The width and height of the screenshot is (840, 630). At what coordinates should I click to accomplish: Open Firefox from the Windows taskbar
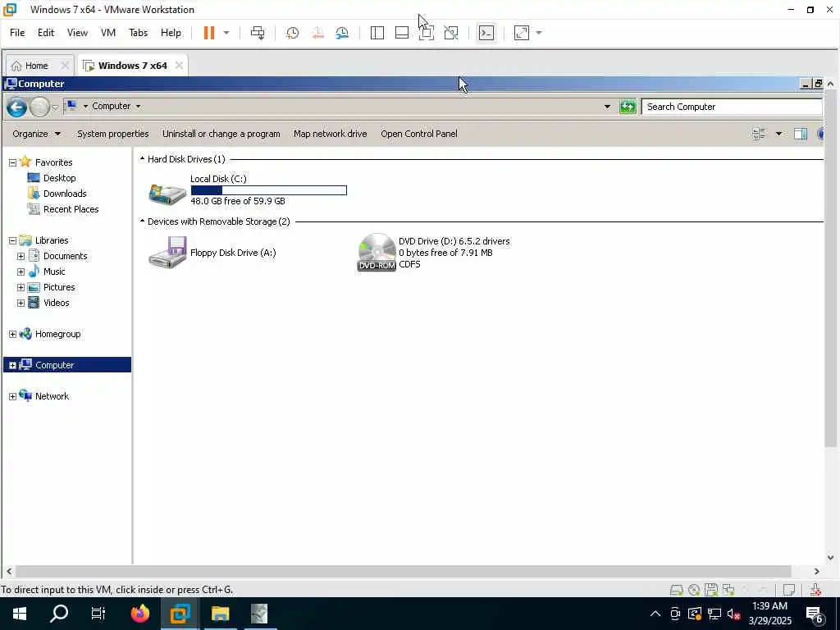click(x=140, y=614)
